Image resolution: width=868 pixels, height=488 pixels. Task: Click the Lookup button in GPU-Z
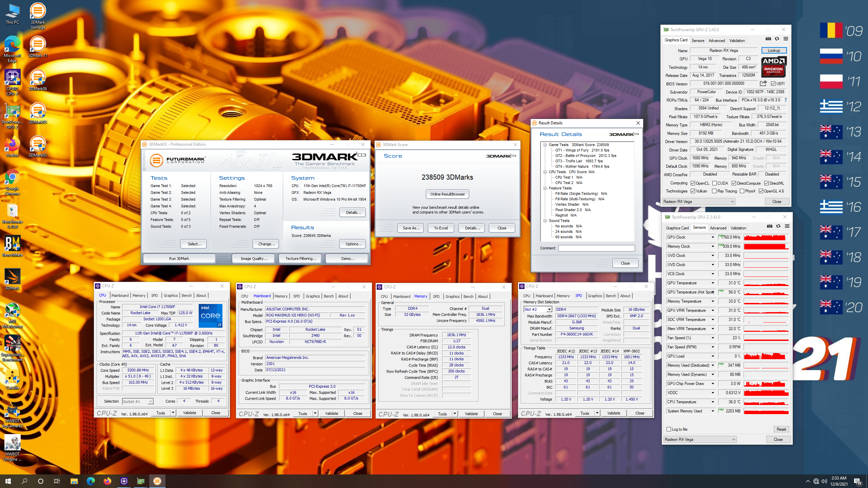click(x=774, y=50)
